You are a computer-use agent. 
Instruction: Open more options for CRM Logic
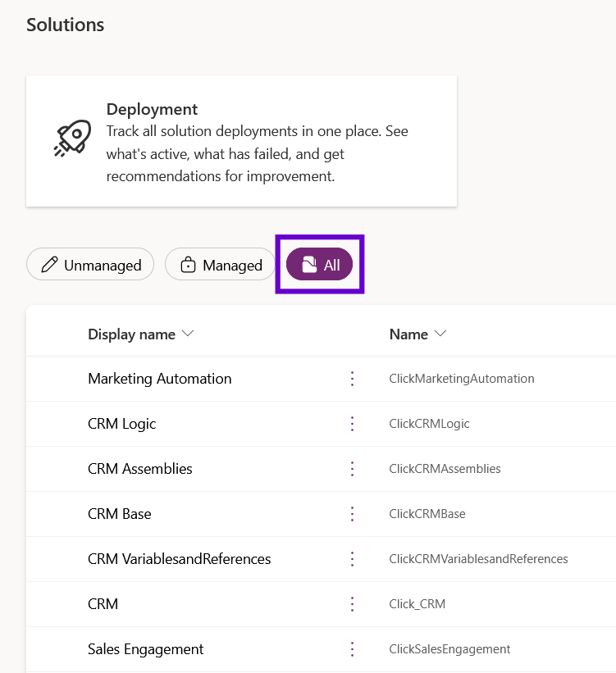pos(352,424)
